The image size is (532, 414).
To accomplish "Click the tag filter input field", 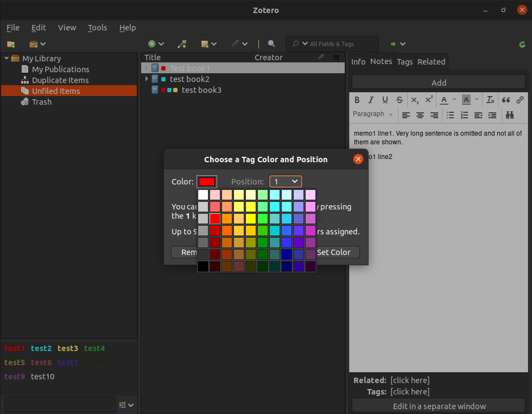I will pyautogui.click(x=60, y=405).
